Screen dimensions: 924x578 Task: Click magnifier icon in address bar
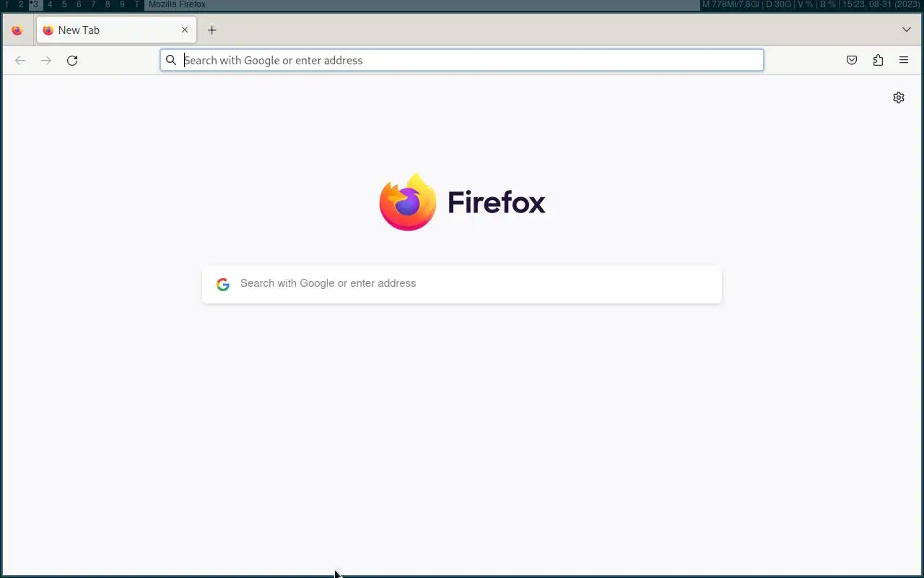[171, 60]
